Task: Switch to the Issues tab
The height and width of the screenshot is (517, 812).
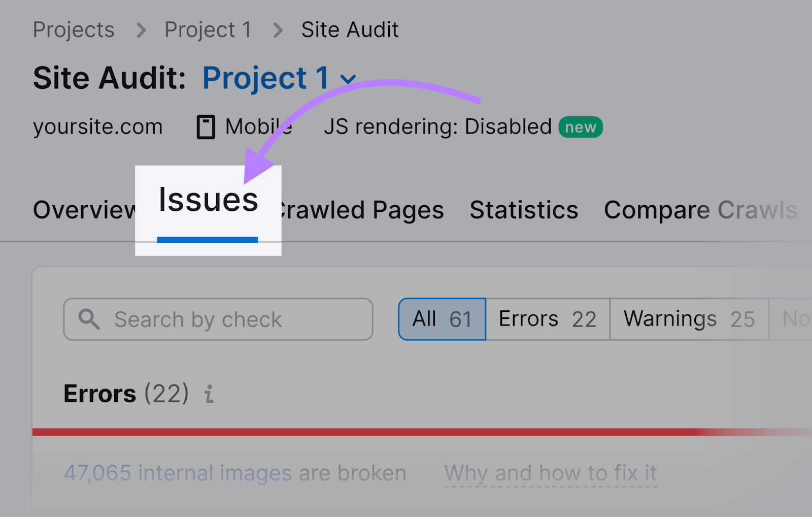Action: (x=208, y=201)
